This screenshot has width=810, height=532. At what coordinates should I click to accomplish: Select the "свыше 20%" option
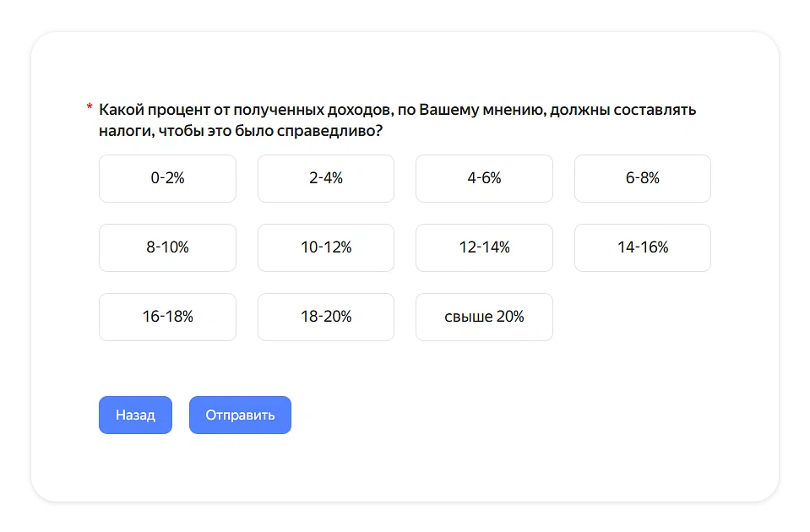484,317
